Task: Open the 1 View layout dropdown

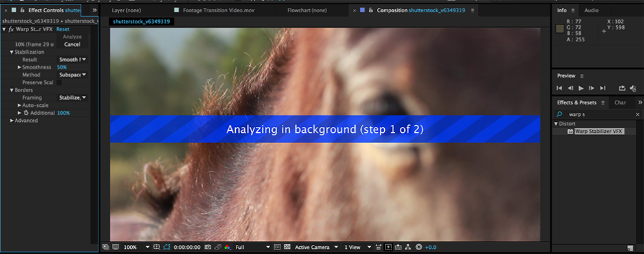Action: tap(357, 247)
